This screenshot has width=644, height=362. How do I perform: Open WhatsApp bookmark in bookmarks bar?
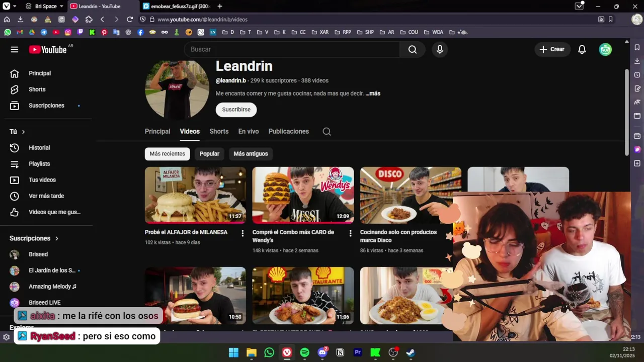coord(8,32)
